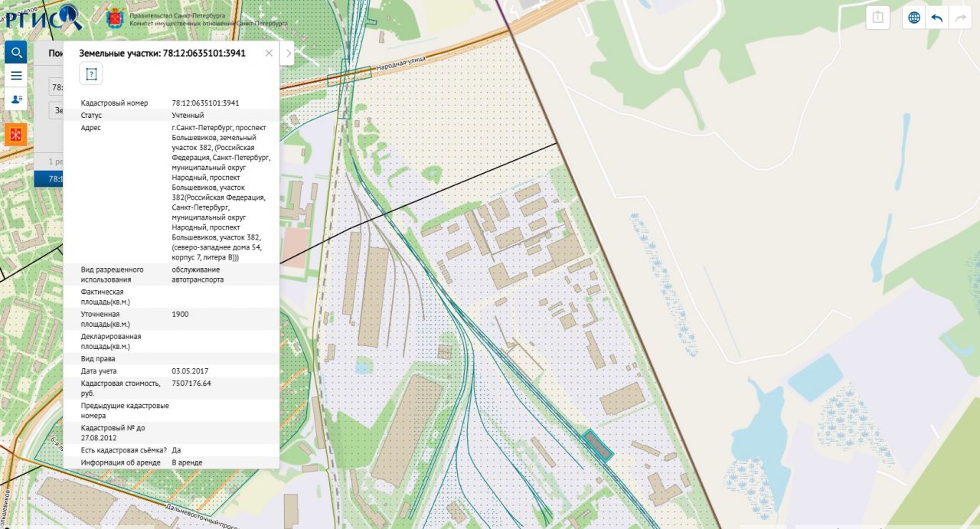The image size is (980, 529).
Task: Close the land parcel info popup
Action: pos(269,53)
